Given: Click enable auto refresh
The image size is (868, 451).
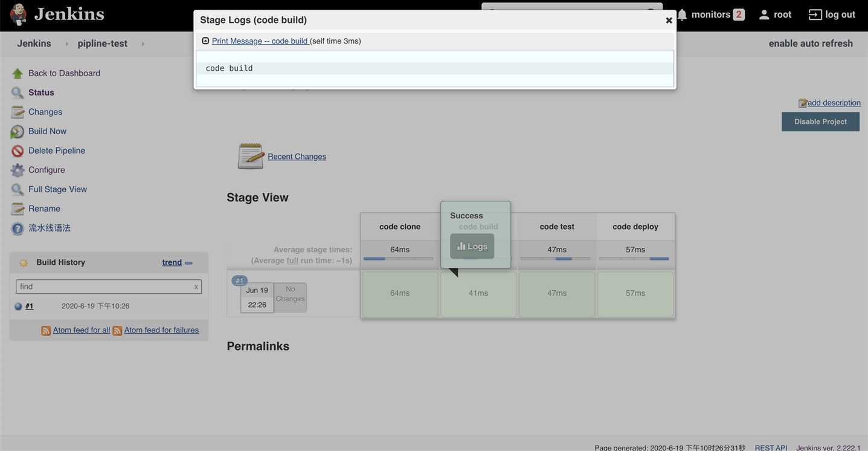Looking at the screenshot, I should (x=811, y=44).
